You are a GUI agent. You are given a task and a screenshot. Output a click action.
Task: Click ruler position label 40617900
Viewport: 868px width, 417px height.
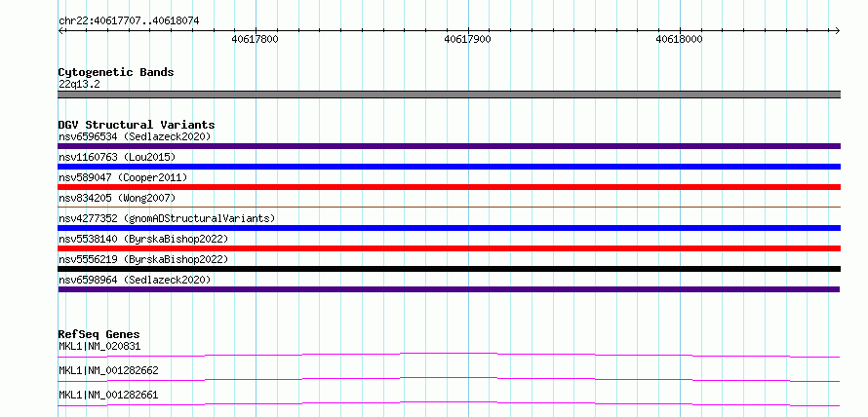pos(468,39)
